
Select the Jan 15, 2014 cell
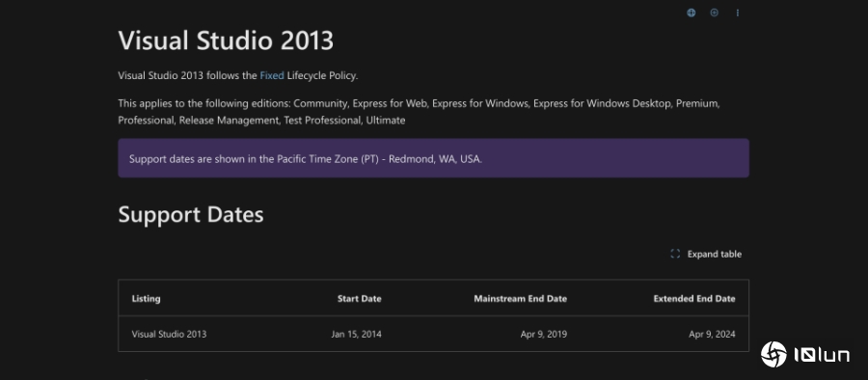tap(357, 334)
